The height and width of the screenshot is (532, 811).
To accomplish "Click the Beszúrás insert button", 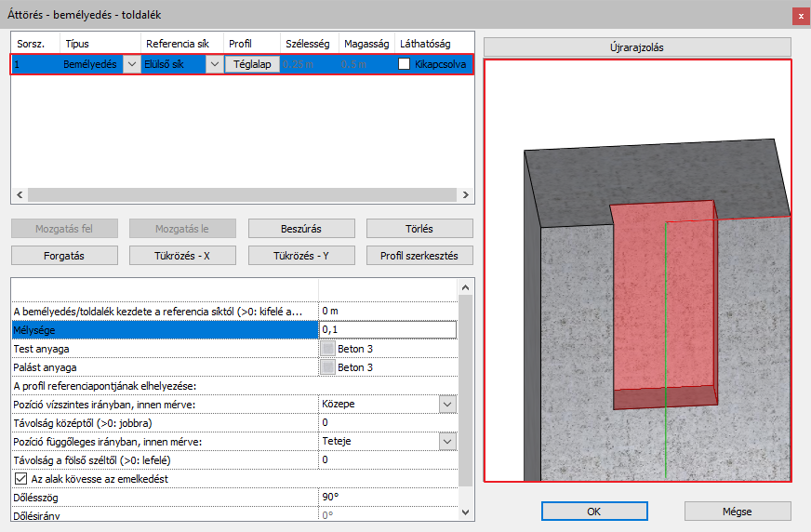I will point(301,229).
